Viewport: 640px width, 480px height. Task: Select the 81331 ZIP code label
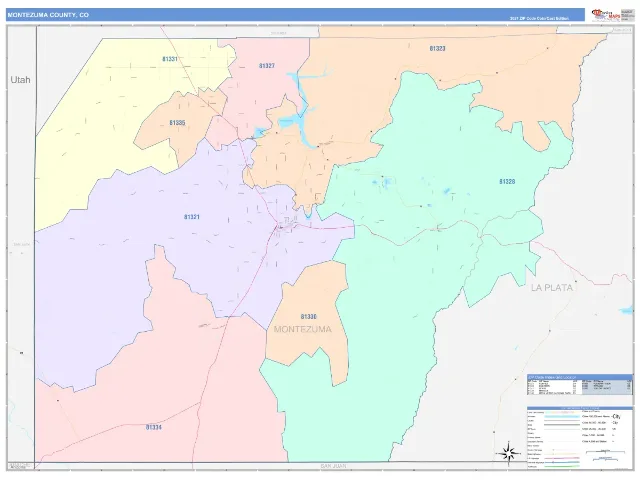[x=170, y=59]
